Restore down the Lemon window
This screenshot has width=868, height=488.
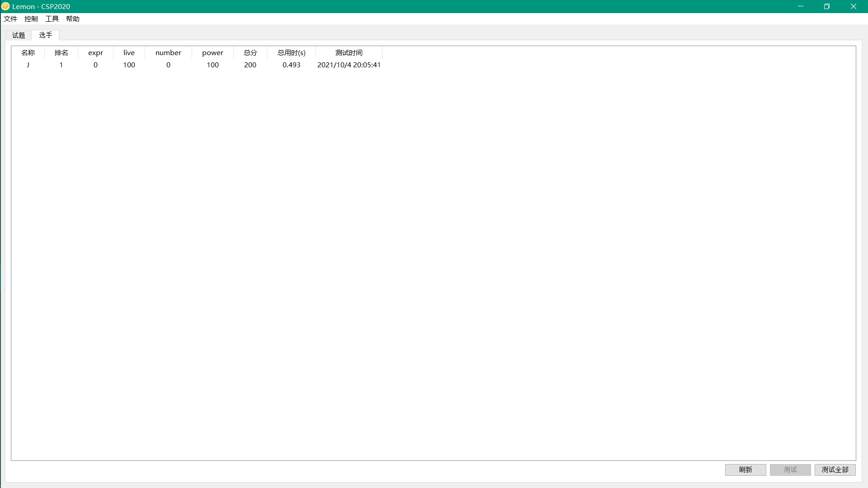(x=827, y=6)
